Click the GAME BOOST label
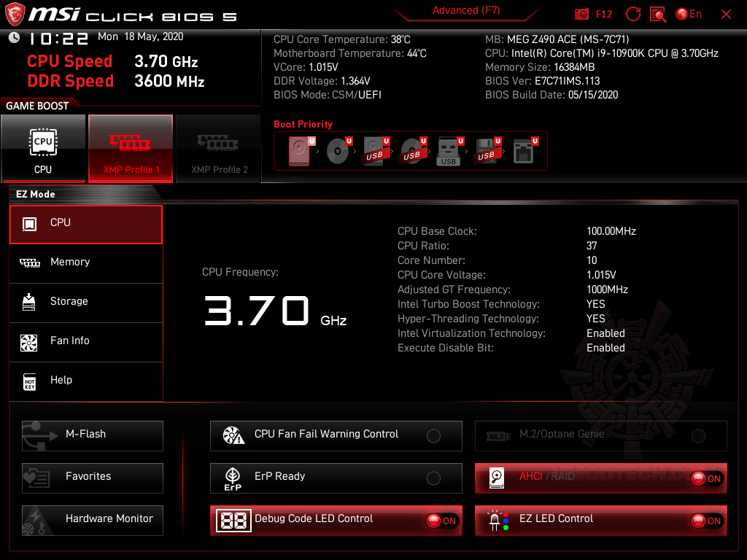The image size is (747, 560). [37, 106]
